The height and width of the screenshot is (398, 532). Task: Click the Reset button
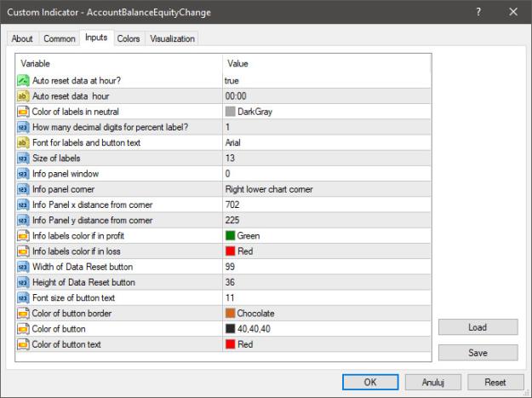click(495, 382)
